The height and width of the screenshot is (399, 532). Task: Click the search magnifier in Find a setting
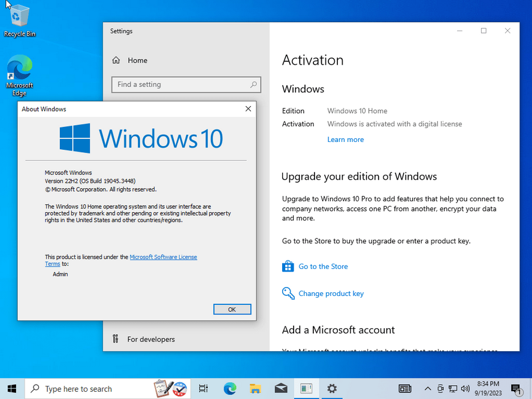click(x=253, y=84)
